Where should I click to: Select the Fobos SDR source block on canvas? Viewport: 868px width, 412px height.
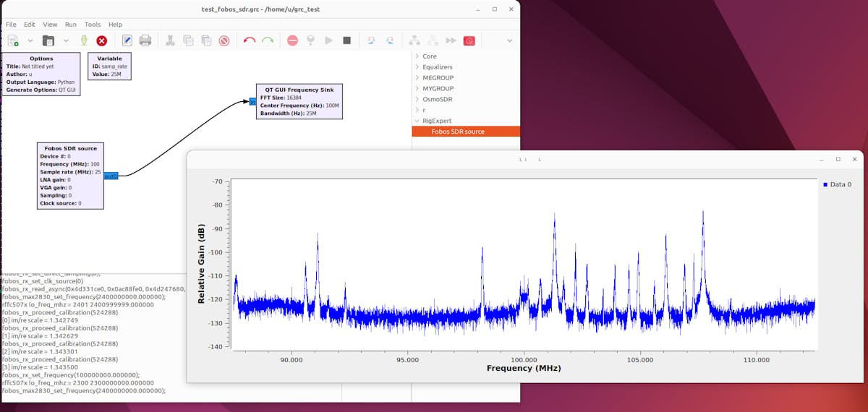click(71, 176)
